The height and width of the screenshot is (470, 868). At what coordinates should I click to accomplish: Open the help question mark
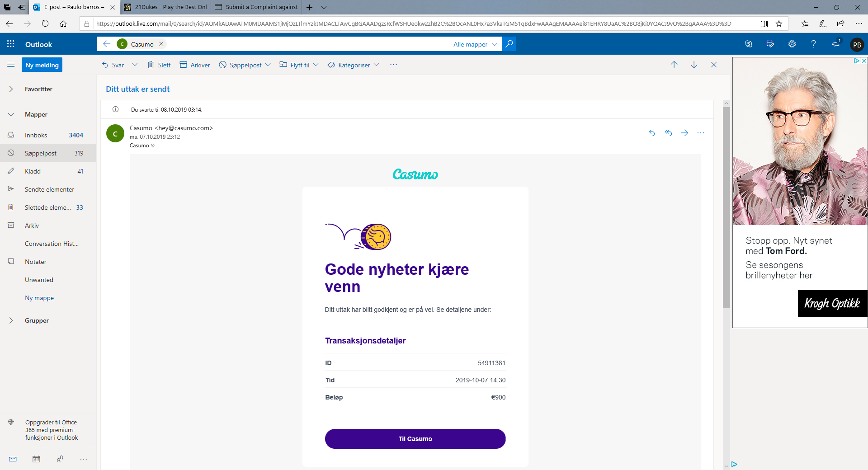(x=814, y=44)
